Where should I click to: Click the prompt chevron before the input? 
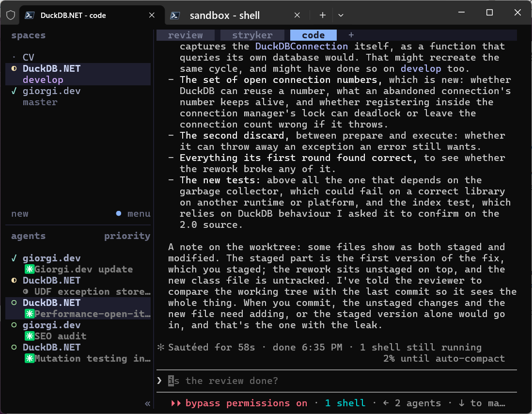(x=159, y=381)
